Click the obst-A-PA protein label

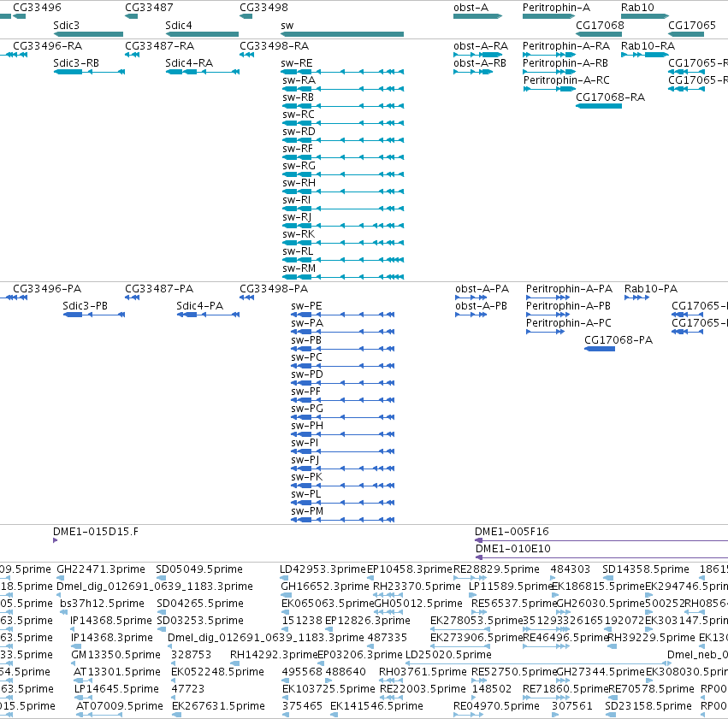click(x=482, y=289)
